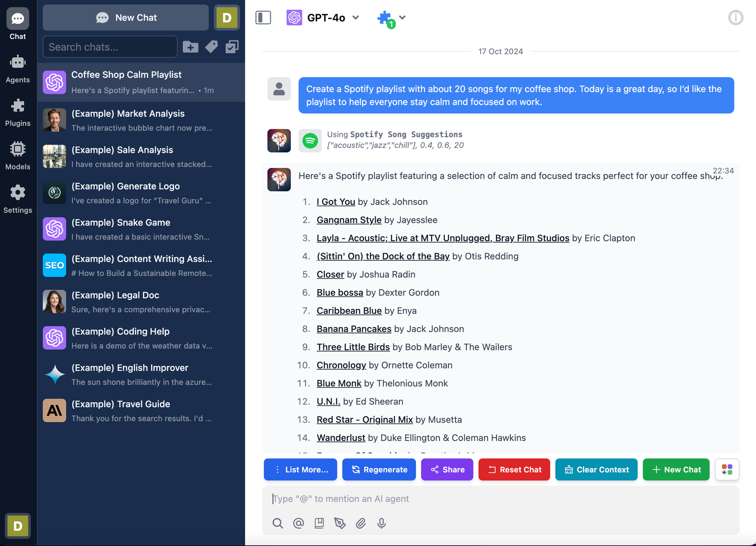The width and height of the screenshot is (756, 546).
Task: Click the New Chat button in sidebar
Action: [126, 17]
